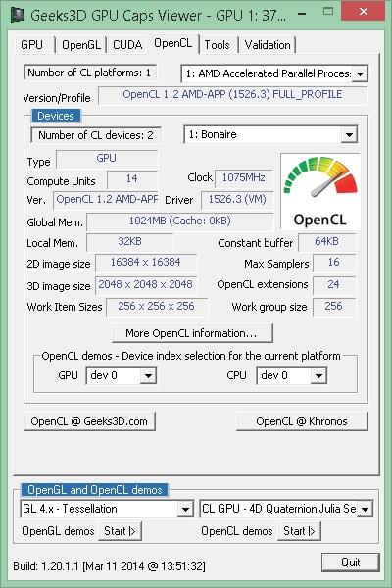The image size is (392, 588).
Task: Open the OpenCL @ Geeks3D.com link button
Action: (x=89, y=421)
